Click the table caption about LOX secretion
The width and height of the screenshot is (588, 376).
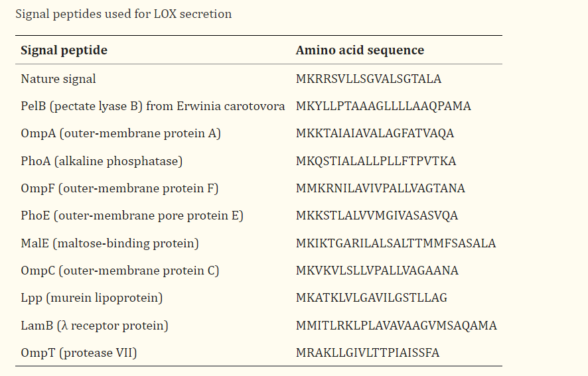tap(123, 14)
